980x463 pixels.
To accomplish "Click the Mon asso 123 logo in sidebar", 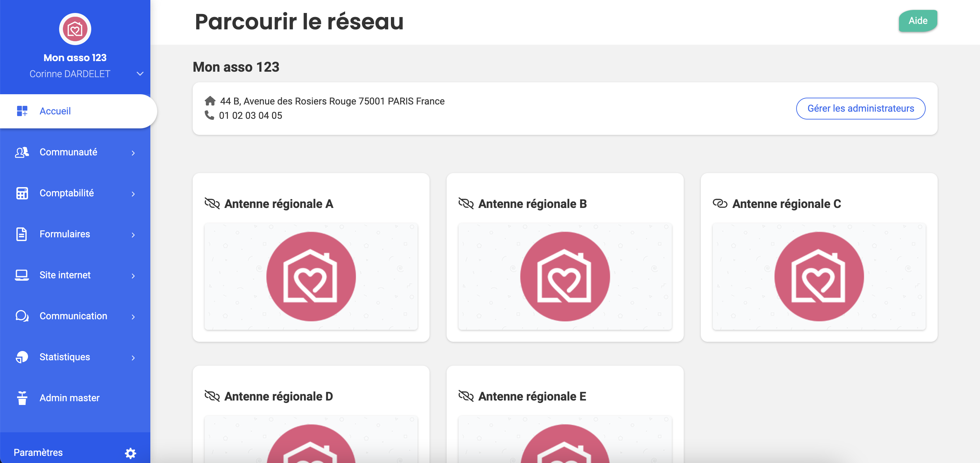I will 75,29.
